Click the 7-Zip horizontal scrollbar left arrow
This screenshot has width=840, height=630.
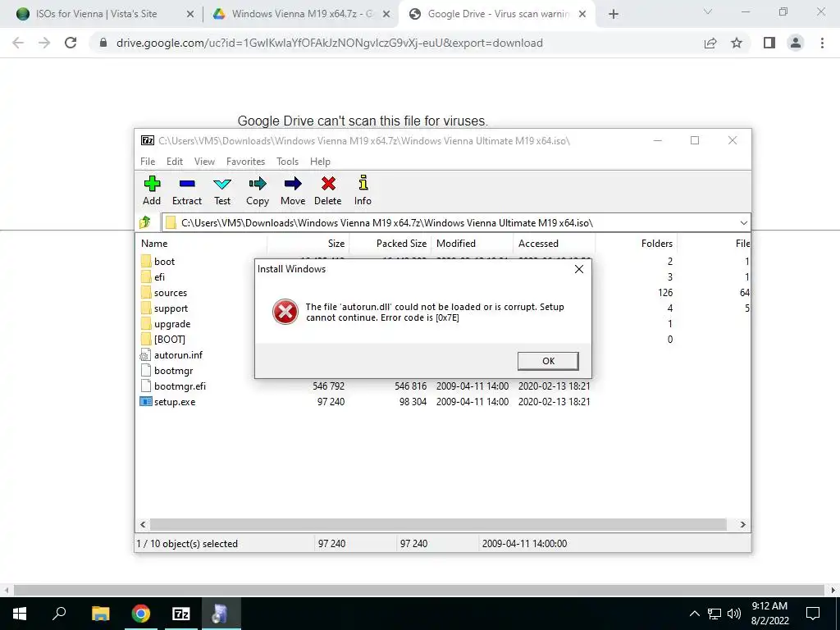[x=143, y=524]
